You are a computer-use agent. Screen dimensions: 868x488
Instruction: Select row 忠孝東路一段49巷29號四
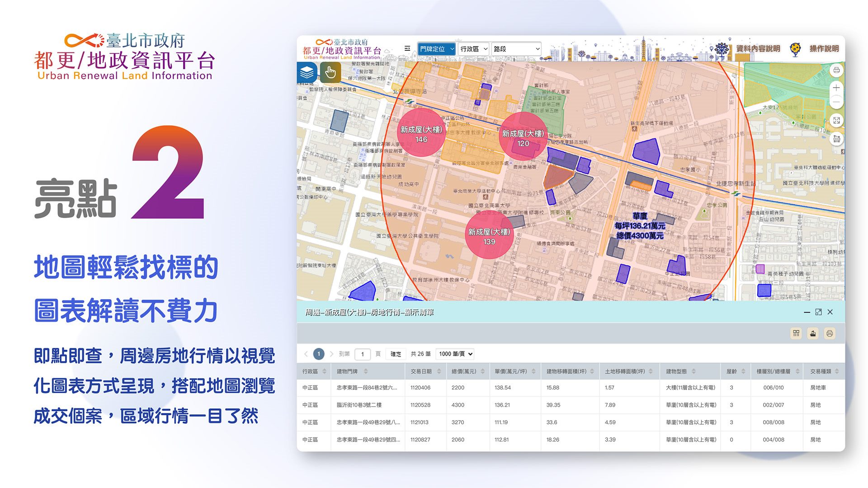(x=571, y=439)
